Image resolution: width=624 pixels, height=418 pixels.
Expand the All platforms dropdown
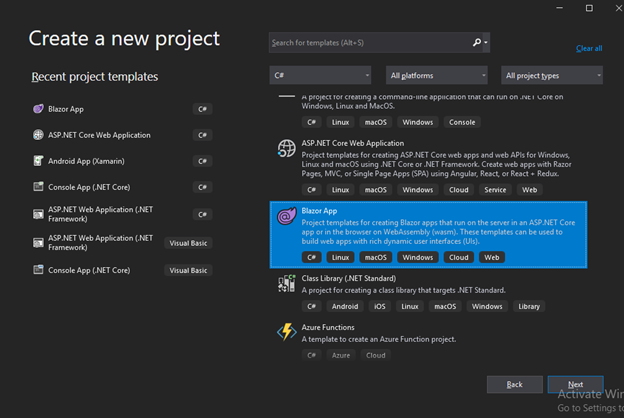click(436, 75)
